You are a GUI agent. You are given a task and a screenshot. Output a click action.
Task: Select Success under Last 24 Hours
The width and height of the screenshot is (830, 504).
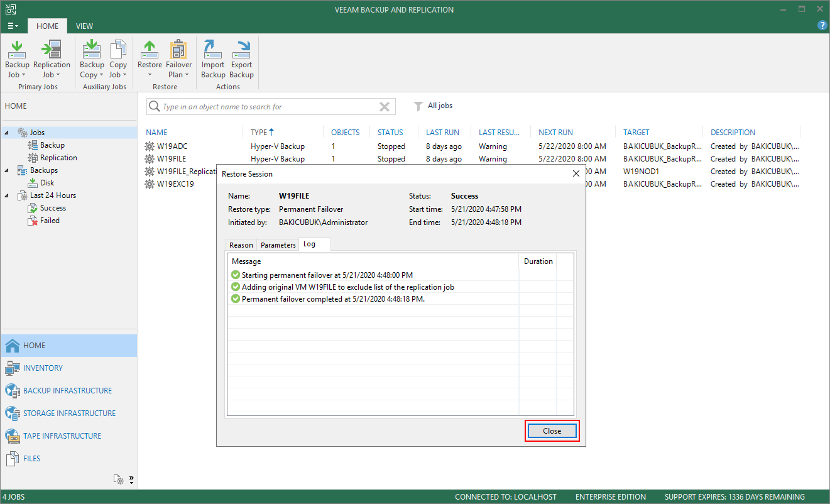click(x=53, y=208)
